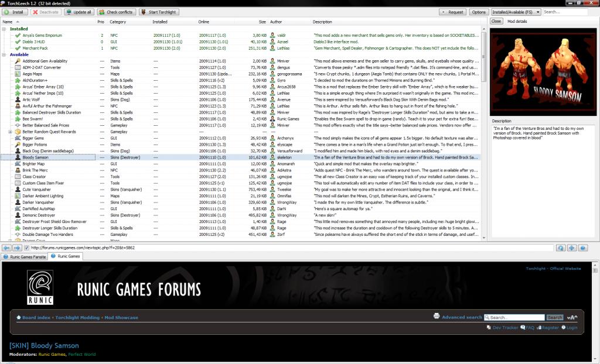Click the skin icon beside Bloody Samson
This screenshot has width=600, height=364.
(18, 157)
